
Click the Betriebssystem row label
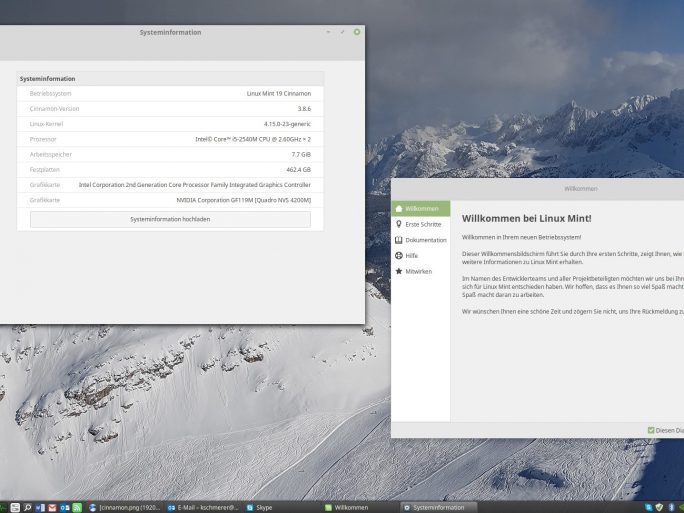pos(50,93)
